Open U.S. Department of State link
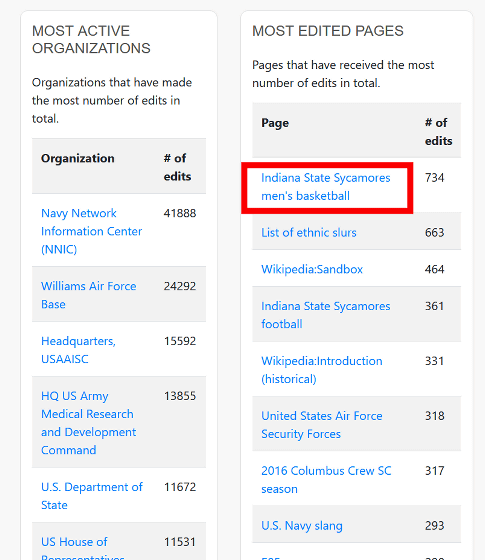485x560 pixels. click(92, 496)
